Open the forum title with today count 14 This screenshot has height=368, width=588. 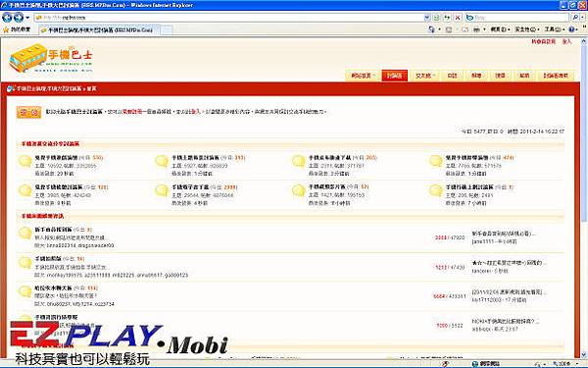(x=48, y=259)
